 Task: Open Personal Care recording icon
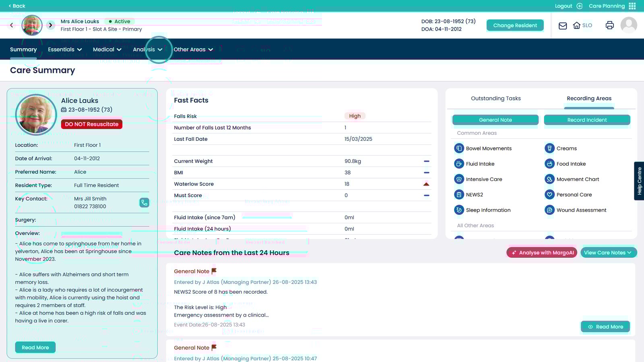(x=549, y=195)
